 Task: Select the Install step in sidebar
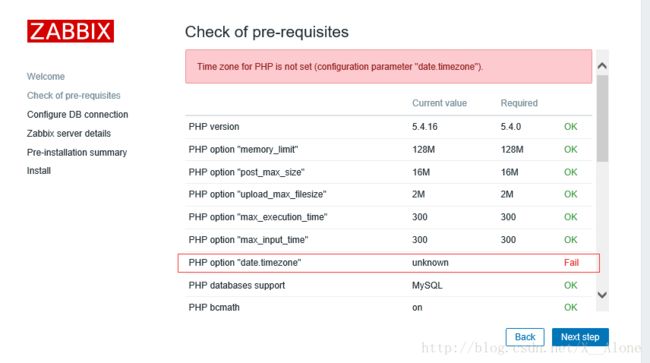click(x=39, y=171)
